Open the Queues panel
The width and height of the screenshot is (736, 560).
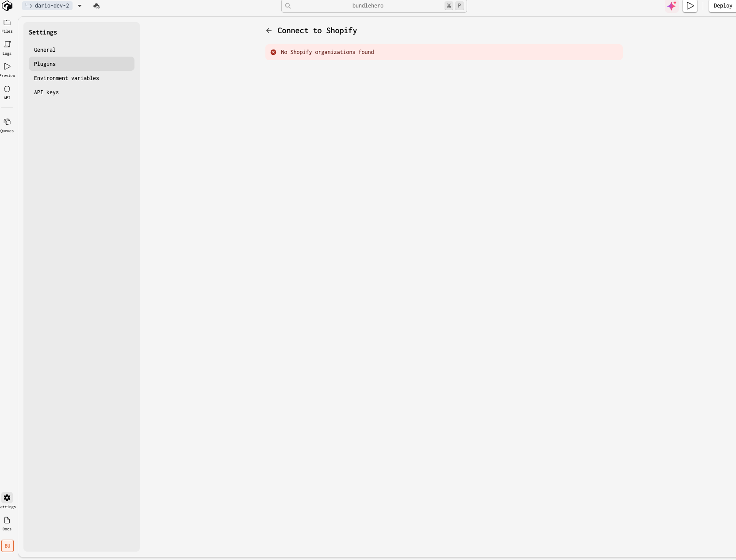click(x=7, y=126)
